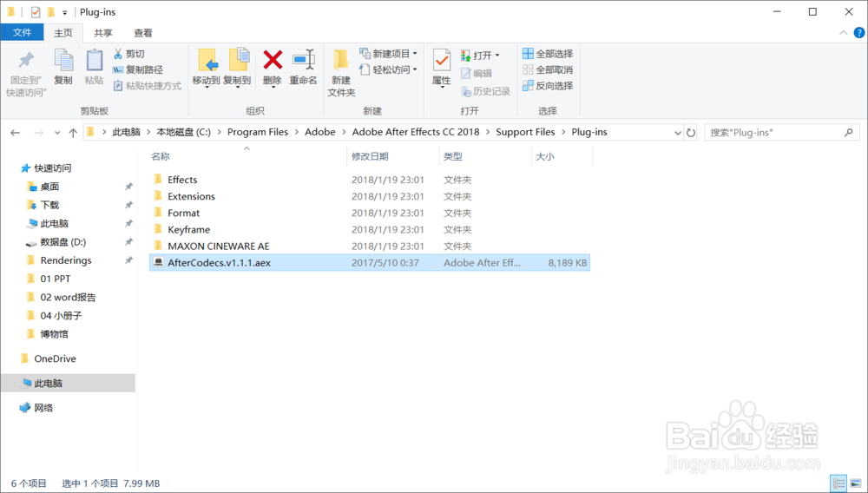Select the Keyframe folder
The width and height of the screenshot is (868, 493).
(370, 230)
